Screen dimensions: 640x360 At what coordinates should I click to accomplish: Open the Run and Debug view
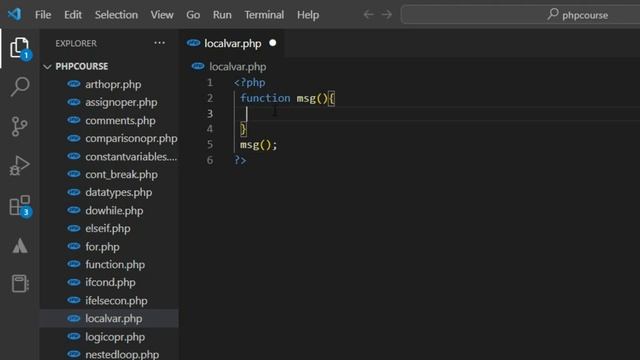tap(19, 165)
